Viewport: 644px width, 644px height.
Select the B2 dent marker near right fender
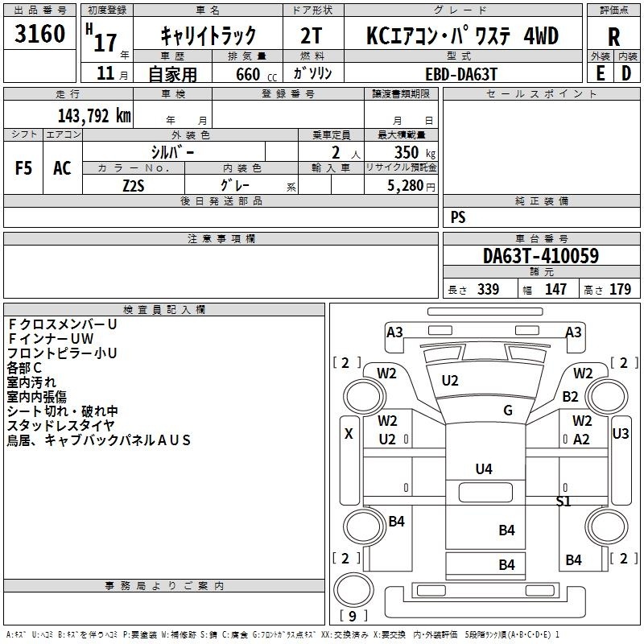point(570,397)
